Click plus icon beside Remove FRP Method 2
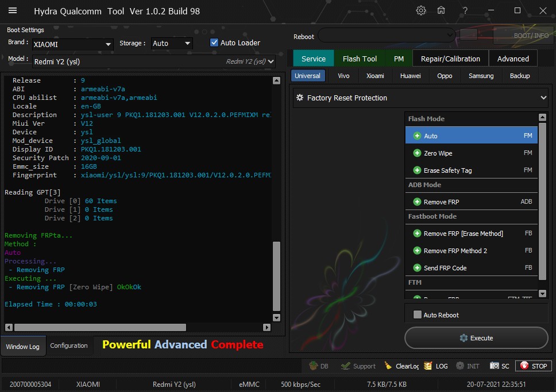 click(418, 251)
